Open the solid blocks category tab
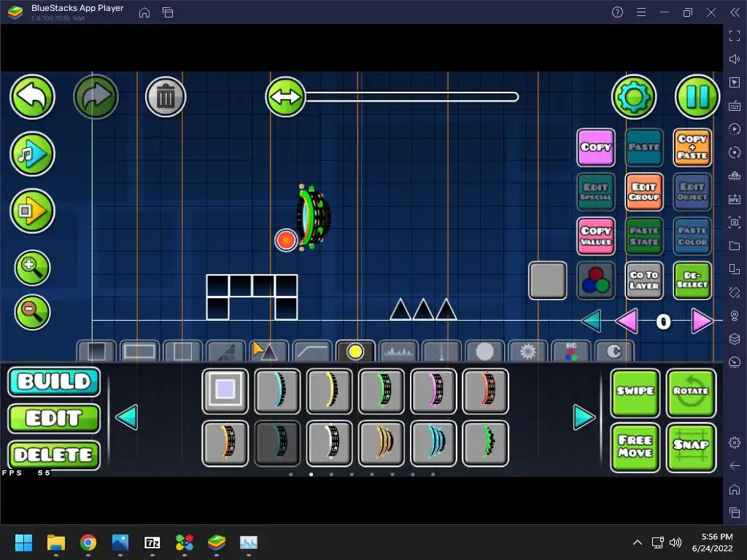The width and height of the screenshot is (747, 560). point(96,351)
